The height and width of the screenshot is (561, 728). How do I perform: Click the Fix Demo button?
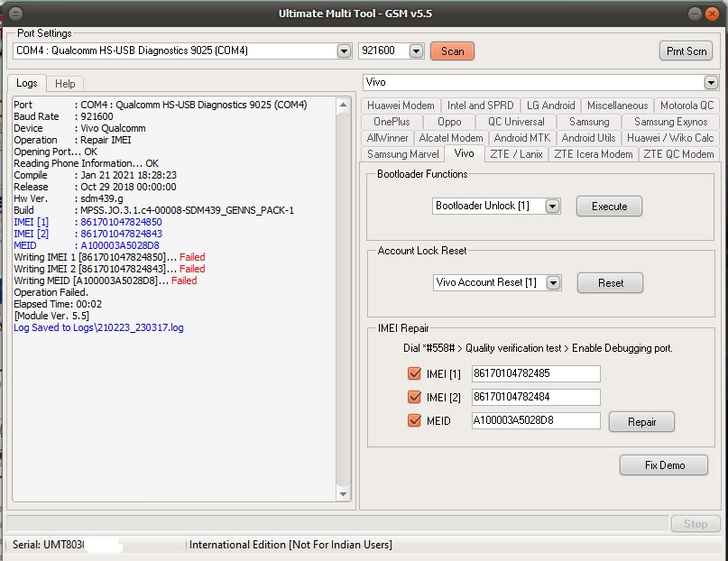(x=664, y=465)
